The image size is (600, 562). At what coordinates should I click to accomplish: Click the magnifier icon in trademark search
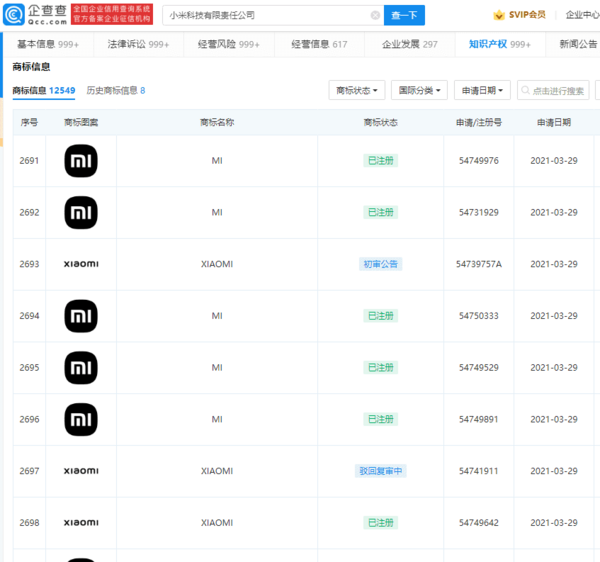click(x=525, y=90)
